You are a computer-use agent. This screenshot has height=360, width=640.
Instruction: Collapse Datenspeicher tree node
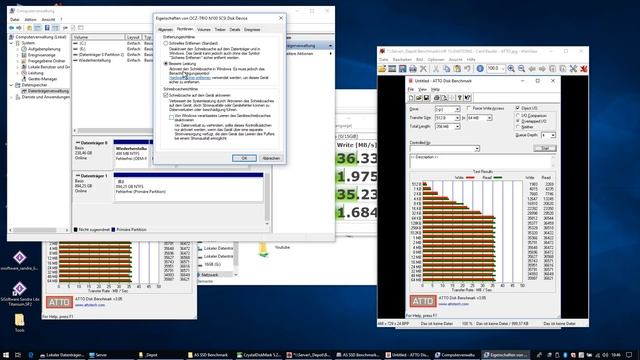pyautogui.click(x=11, y=85)
